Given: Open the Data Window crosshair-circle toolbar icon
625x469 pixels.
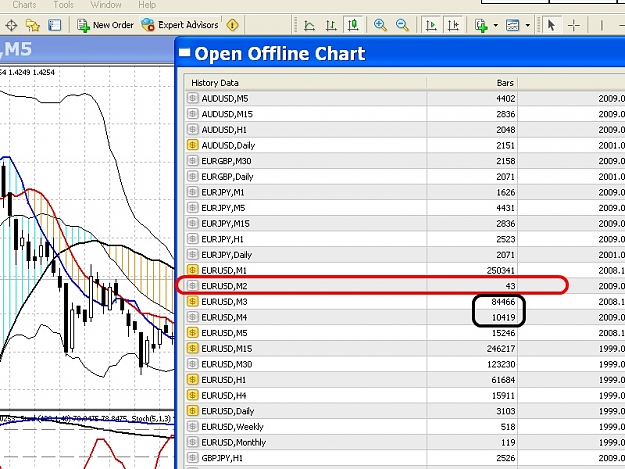Looking at the screenshot, I should (11, 25).
